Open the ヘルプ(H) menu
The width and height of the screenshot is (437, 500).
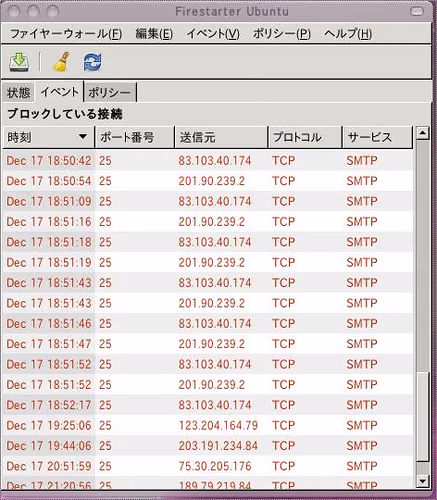348,34
